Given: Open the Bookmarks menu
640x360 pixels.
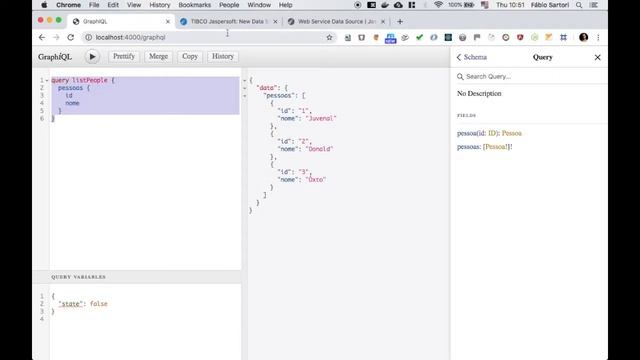Looking at the screenshot, I should (195, 5).
